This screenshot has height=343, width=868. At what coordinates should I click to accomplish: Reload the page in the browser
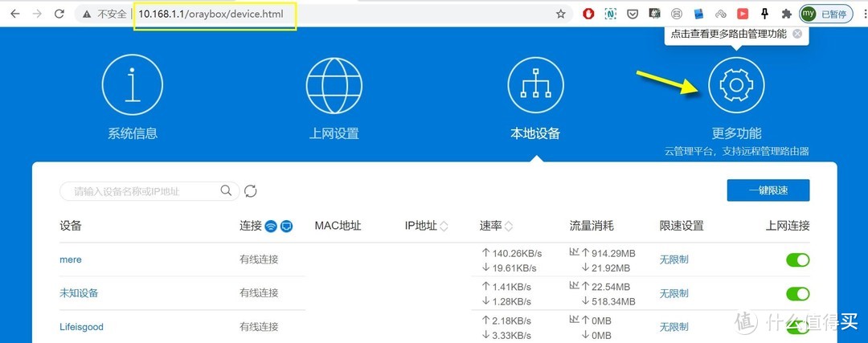pyautogui.click(x=59, y=14)
